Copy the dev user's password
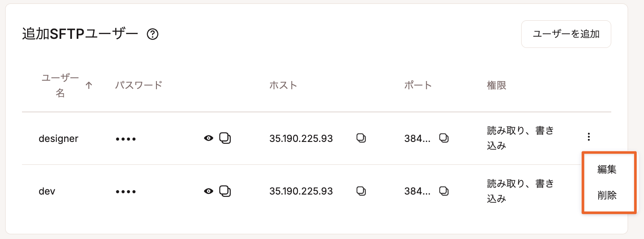This screenshot has height=239, width=644. click(225, 191)
